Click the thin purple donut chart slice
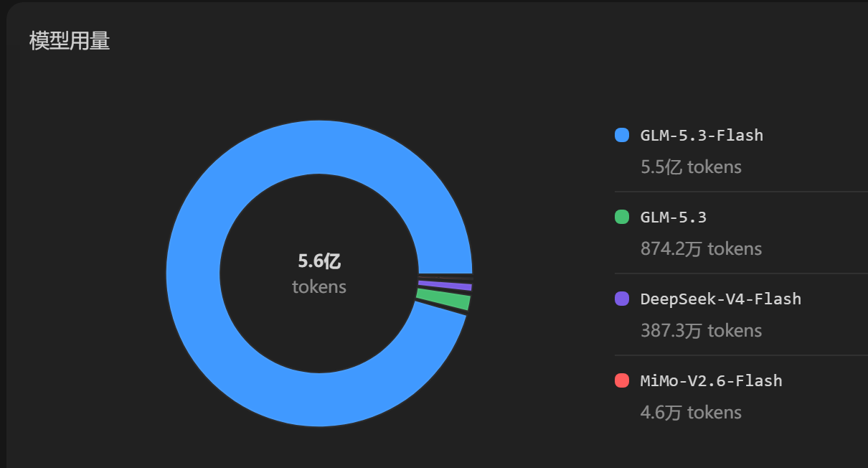The height and width of the screenshot is (468, 868). pyautogui.click(x=444, y=286)
